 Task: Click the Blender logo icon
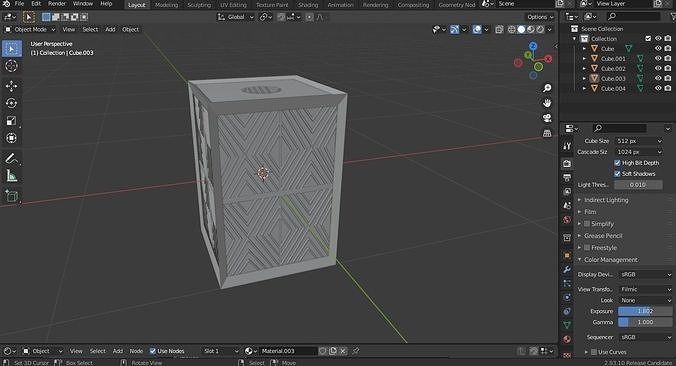coord(6,4)
